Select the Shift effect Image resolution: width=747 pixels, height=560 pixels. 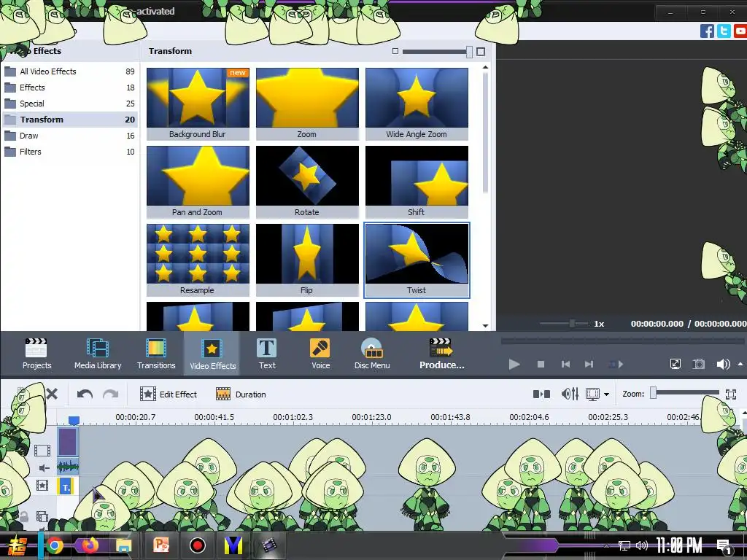click(x=417, y=182)
